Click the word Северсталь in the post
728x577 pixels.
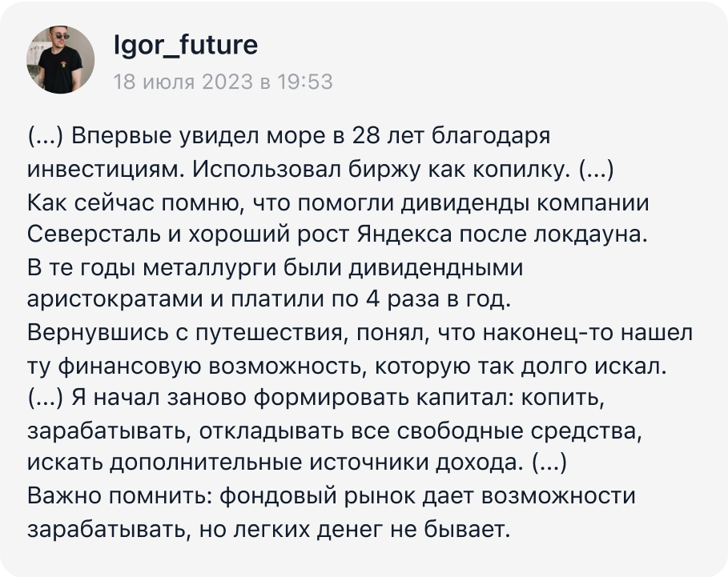pyautogui.click(x=95, y=234)
